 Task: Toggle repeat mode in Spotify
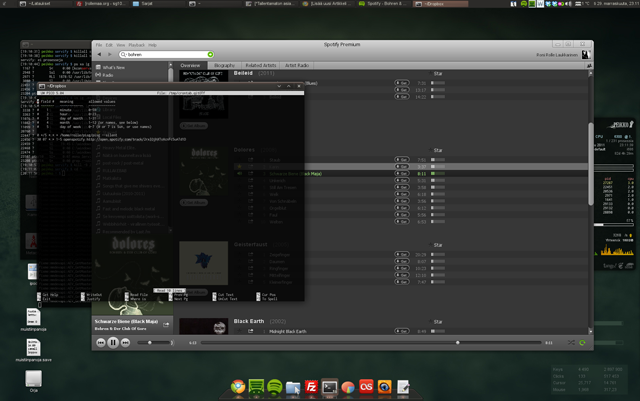click(x=582, y=343)
